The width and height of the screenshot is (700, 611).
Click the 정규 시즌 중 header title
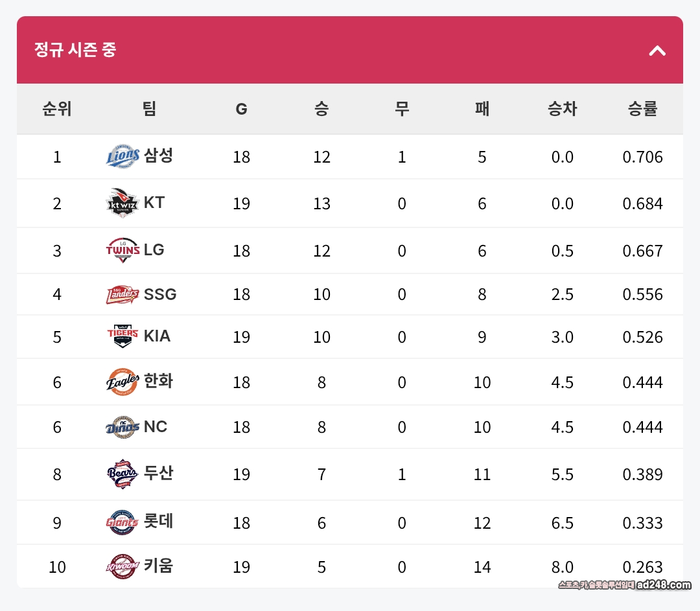75,50
